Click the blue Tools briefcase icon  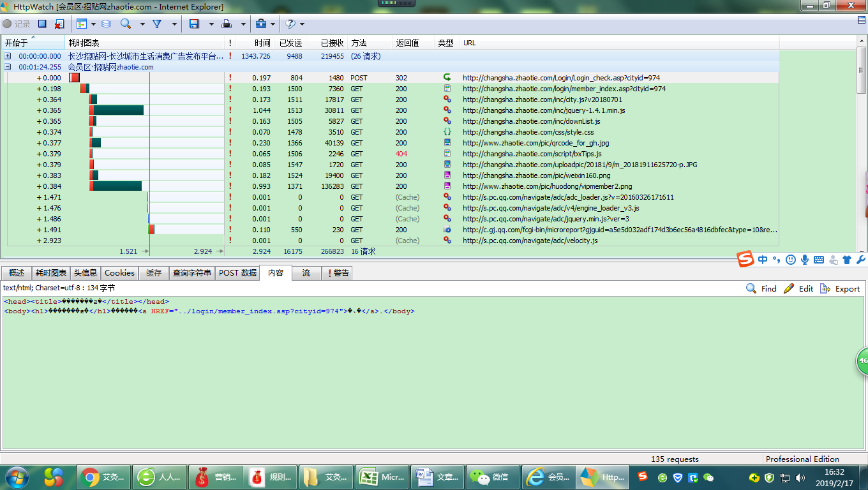pyautogui.click(x=260, y=24)
